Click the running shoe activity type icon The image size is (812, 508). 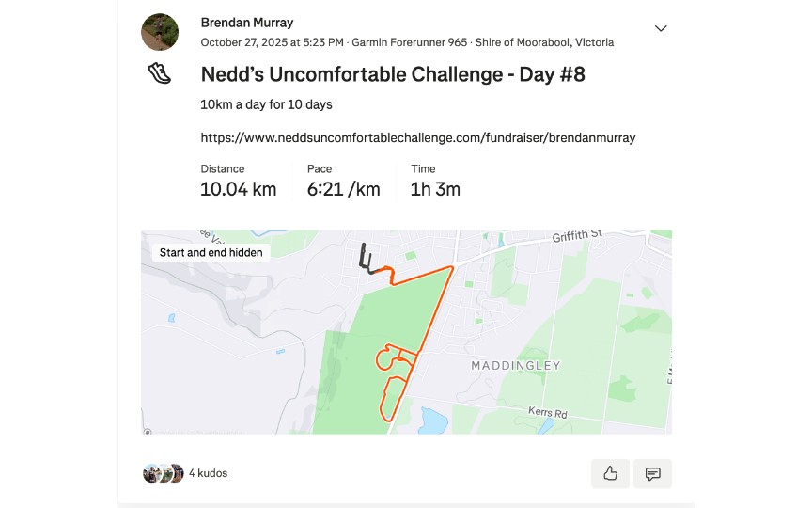tap(160, 74)
